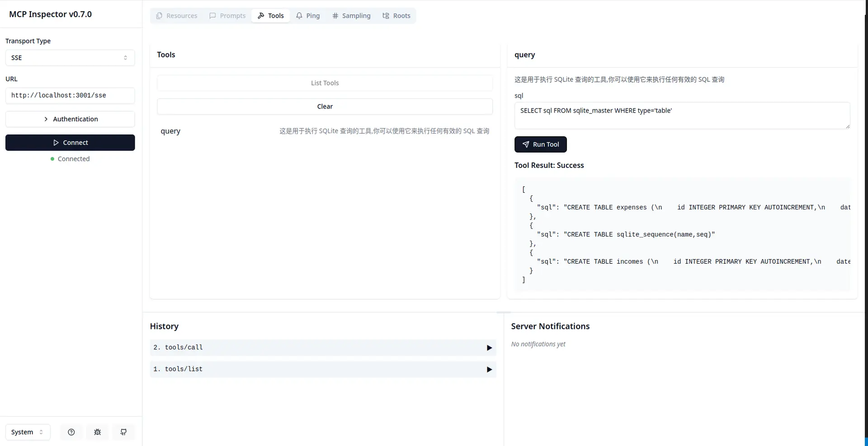This screenshot has width=868, height=446.
Task: Expand the tools/call history entry
Action: coord(322,347)
